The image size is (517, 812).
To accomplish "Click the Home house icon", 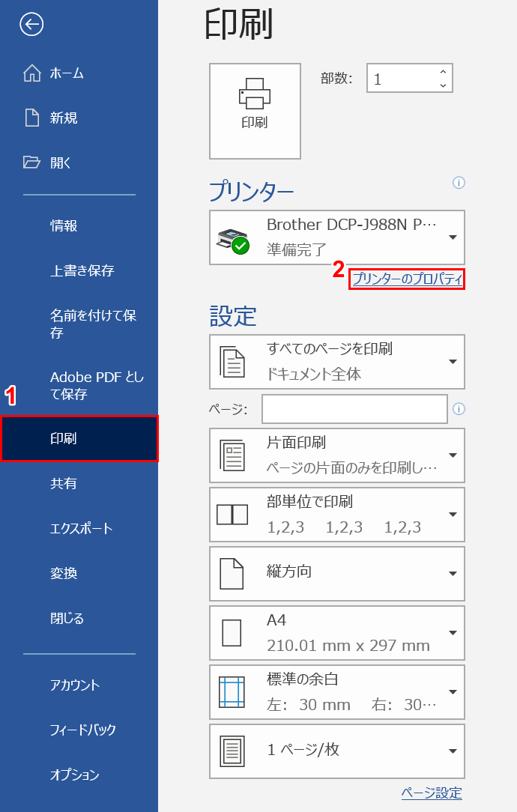I will [32, 73].
